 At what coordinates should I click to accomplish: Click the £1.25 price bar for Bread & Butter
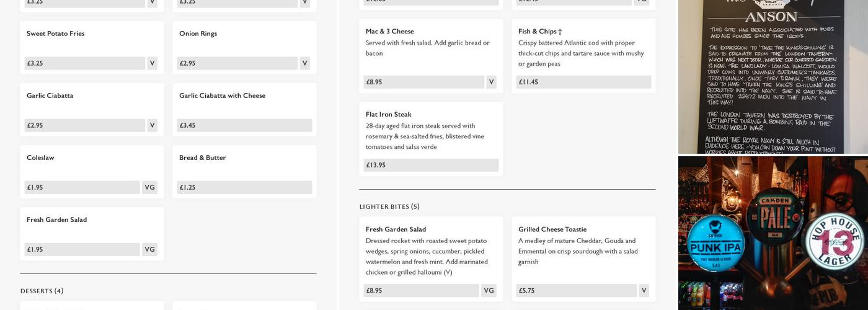click(x=244, y=187)
